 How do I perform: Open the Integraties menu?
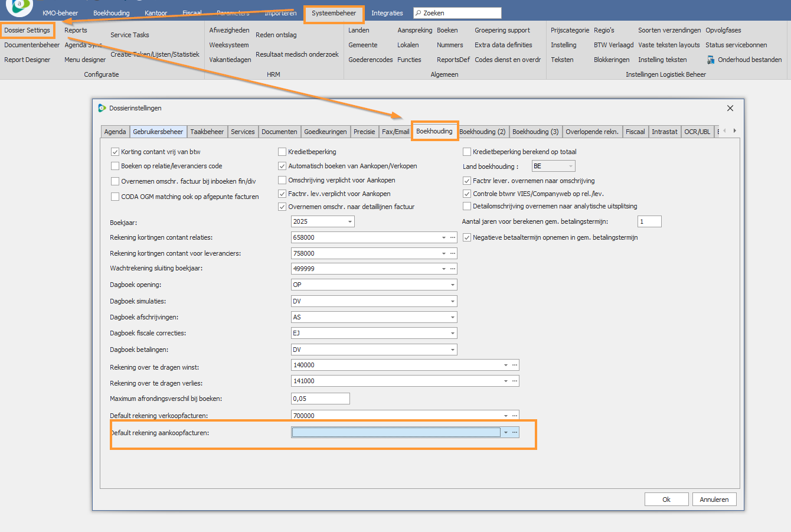click(387, 13)
